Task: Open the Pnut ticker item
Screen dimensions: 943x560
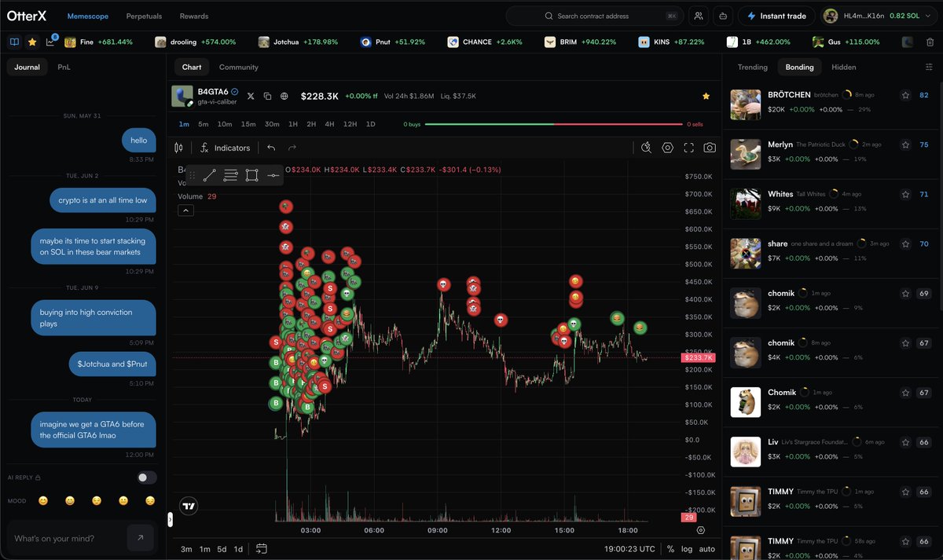Action: click(x=393, y=42)
